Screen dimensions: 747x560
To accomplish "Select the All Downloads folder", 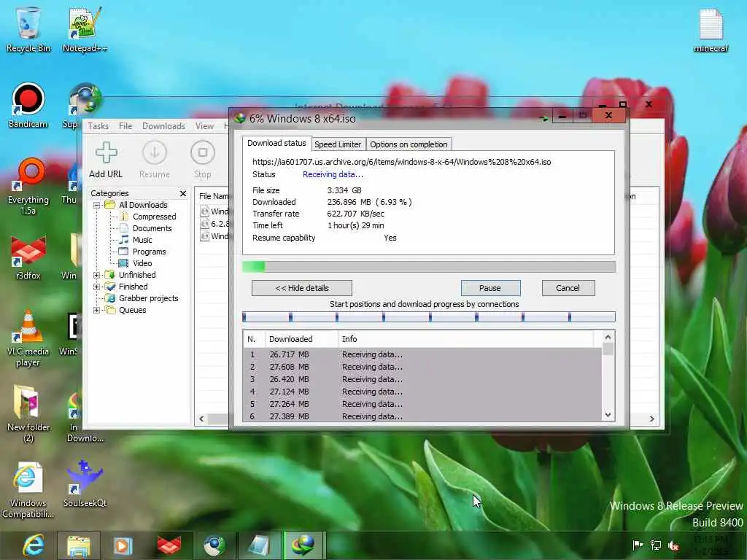I will coord(143,205).
